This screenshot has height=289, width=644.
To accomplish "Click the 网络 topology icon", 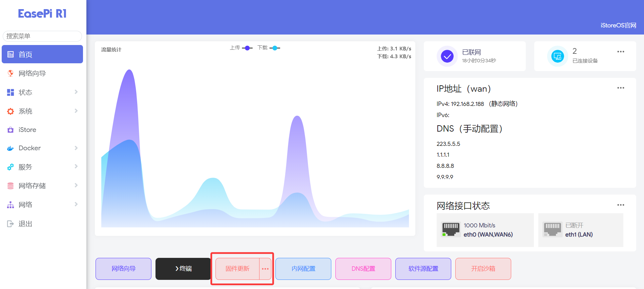I will click(x=11, y=205).
